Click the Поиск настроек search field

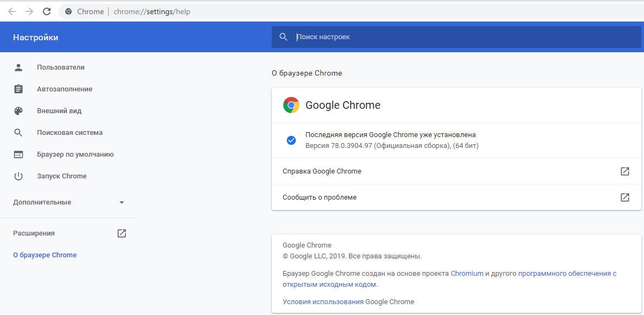pyautogui.click(x=457, y=37)
